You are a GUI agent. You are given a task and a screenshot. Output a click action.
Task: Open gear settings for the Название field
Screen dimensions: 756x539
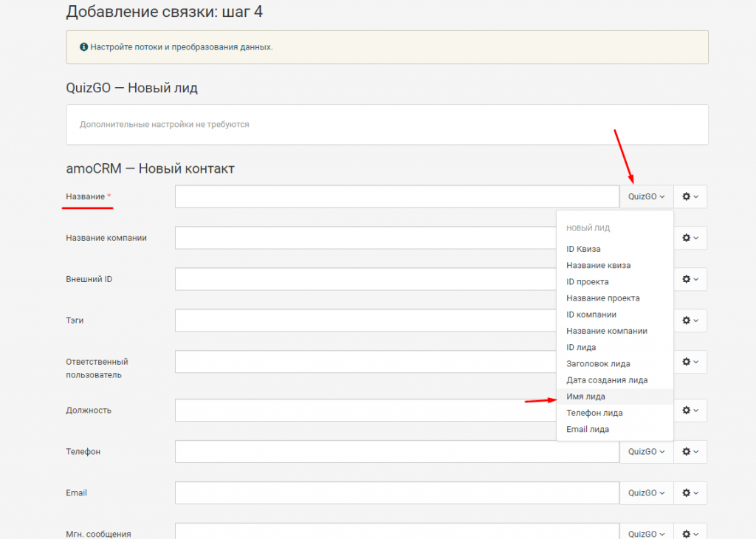pyautogui.click(x=690, y=196)
